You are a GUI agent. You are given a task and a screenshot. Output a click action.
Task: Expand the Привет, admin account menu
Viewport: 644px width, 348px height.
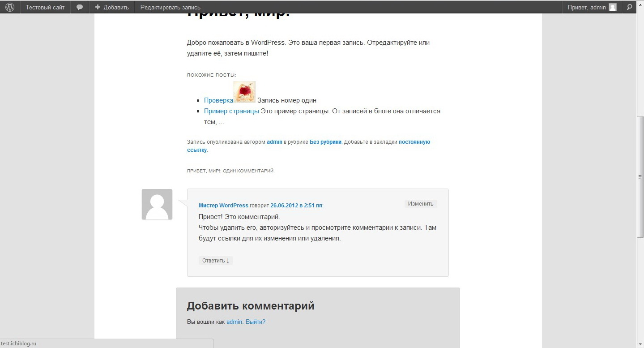[592, 7]
